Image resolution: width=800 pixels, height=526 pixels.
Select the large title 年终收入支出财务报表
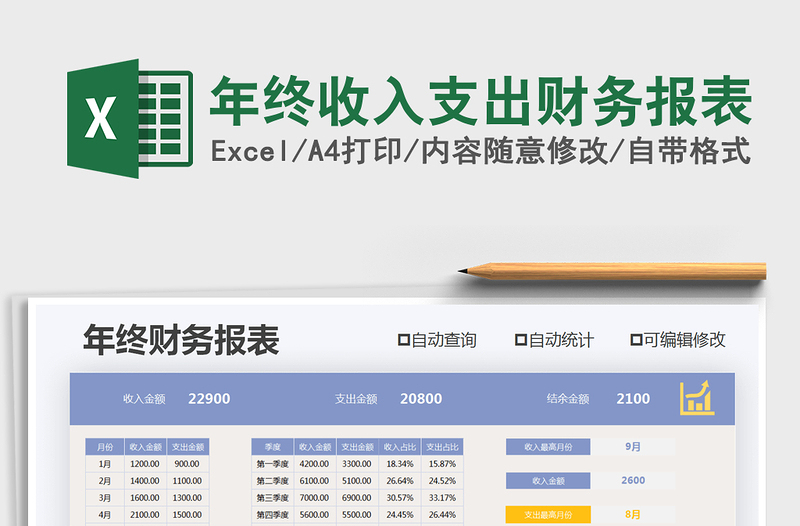(481, 101)
